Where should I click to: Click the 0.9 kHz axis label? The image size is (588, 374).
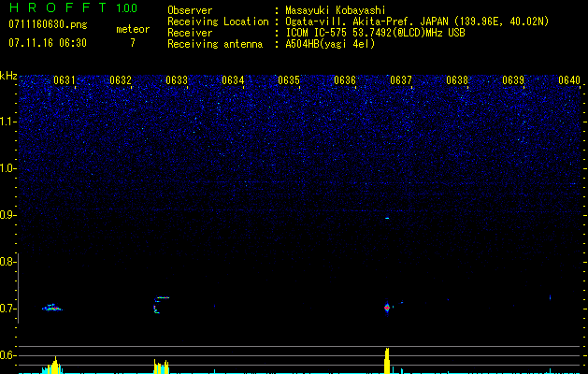[x=8, y=215]
